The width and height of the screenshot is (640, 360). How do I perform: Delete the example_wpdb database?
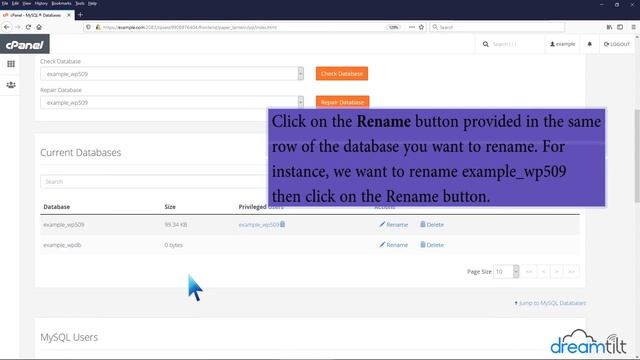click(432, 245)
